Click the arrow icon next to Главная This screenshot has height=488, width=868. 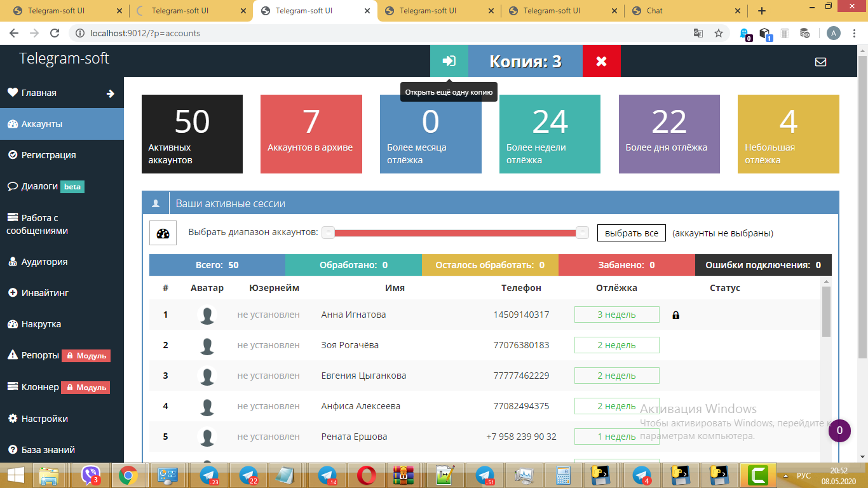tap(111, 93)
